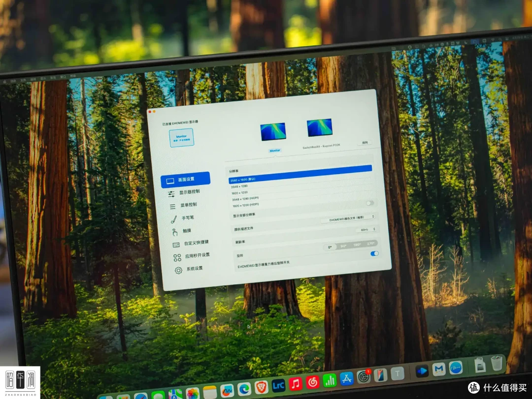Open the blue arrow app in Dock
This screenshot has height=399, width=532.
point(422,370)
